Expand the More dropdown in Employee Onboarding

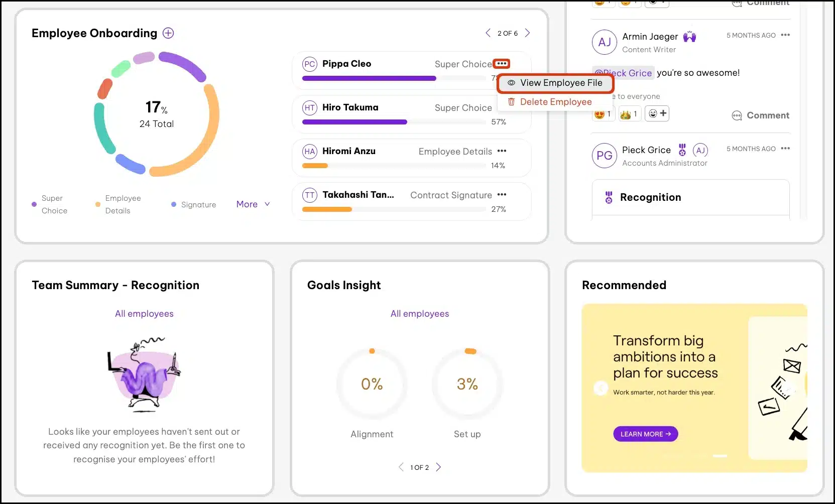click(253, 204)
